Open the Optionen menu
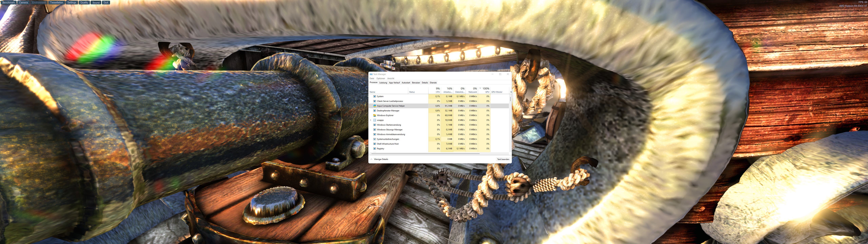The width and height of the screenshot is (868, 244). pos(381,78)
